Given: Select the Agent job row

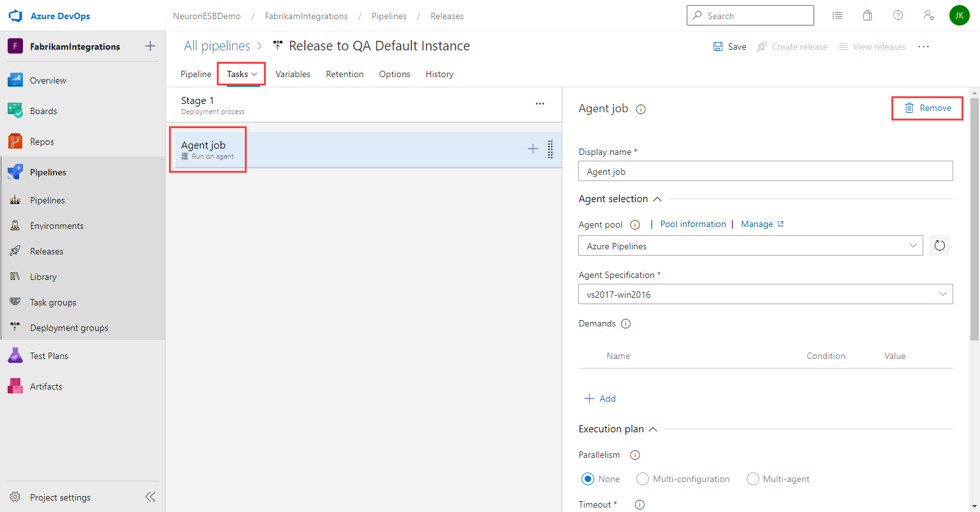Looking at the screenshot, I should click(368, 150).
